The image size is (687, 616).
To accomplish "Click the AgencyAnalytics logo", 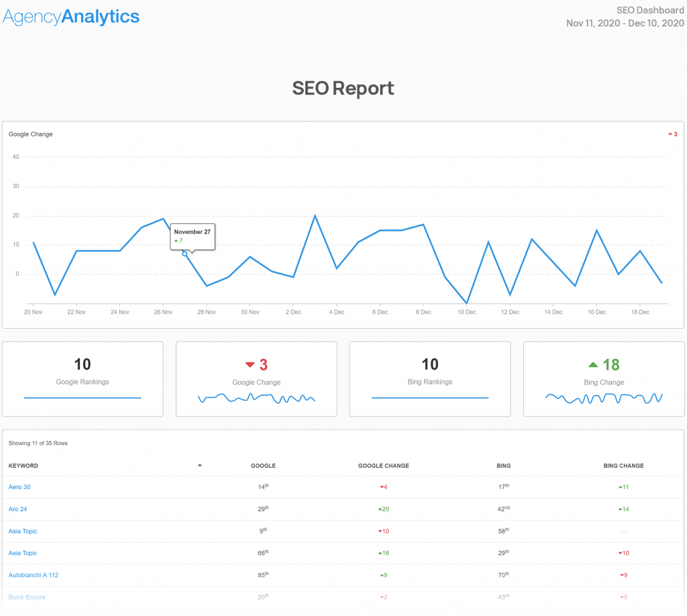I will tap(70, 16).
